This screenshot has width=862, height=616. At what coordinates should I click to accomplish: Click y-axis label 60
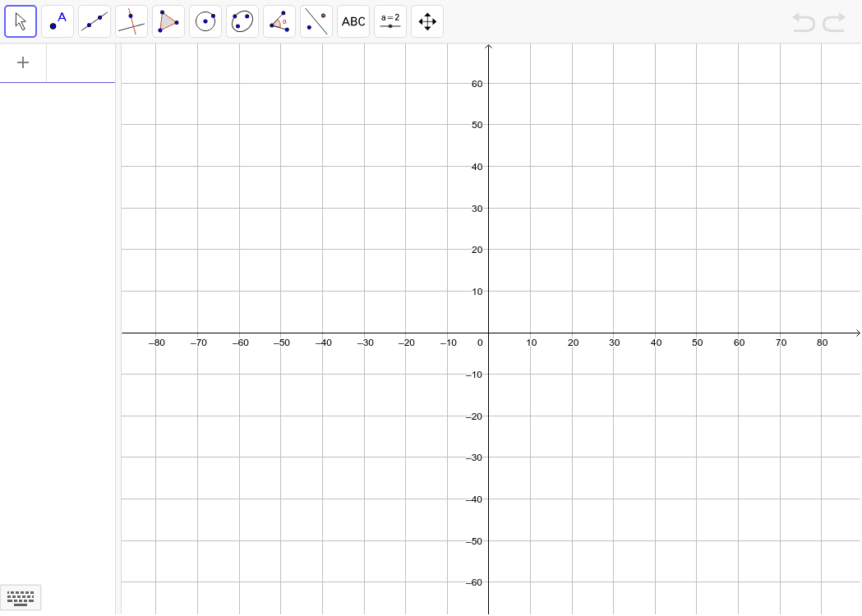tap(477, 84)
